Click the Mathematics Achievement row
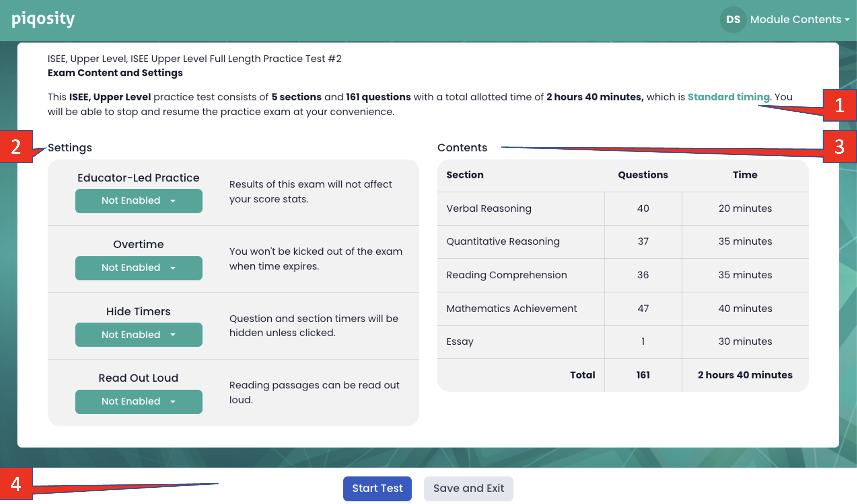 pos(511,309)
